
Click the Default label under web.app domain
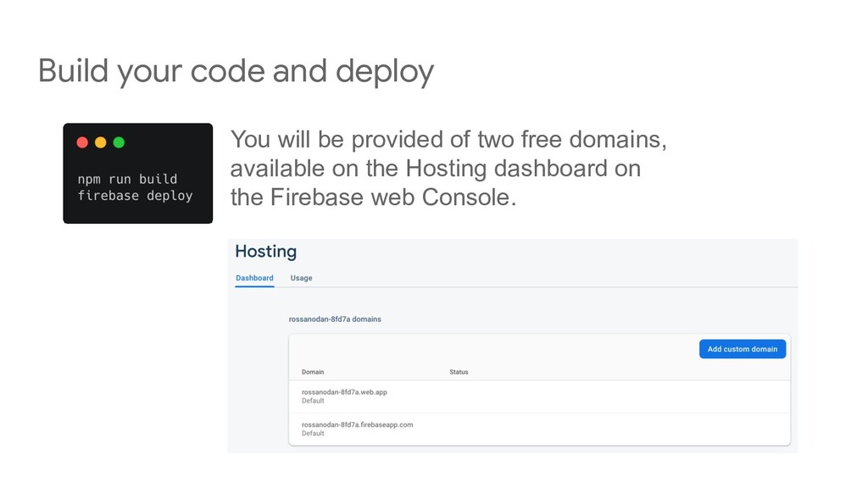[x=313, y=401]
